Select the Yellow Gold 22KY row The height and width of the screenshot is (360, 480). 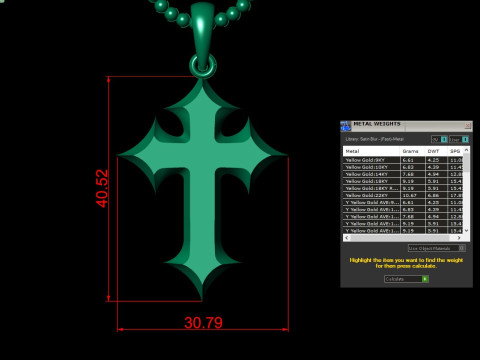pyautogui.click(x=403, y=195)
